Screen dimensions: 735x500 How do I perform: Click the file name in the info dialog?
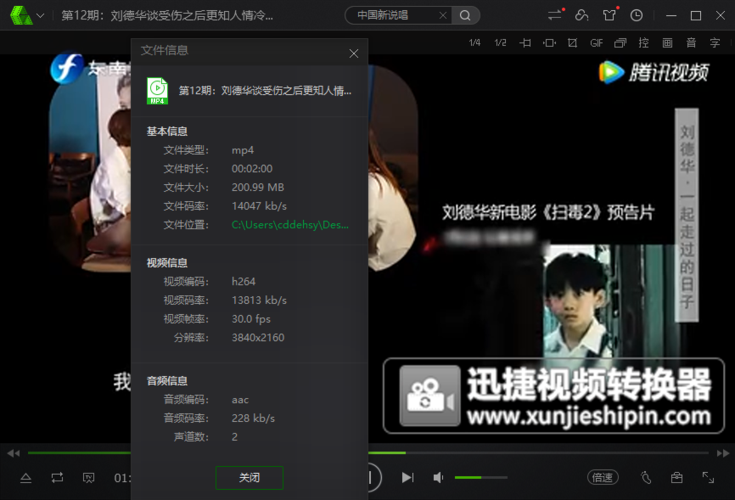coord(265,90)
